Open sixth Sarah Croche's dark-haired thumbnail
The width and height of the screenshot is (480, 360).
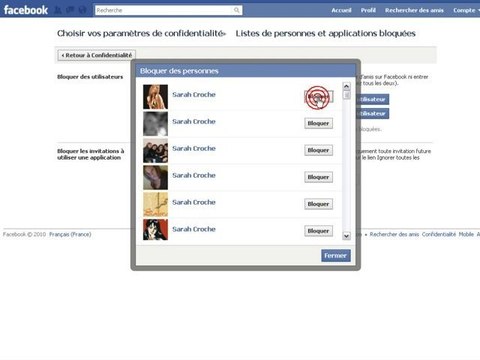point(155,230)
